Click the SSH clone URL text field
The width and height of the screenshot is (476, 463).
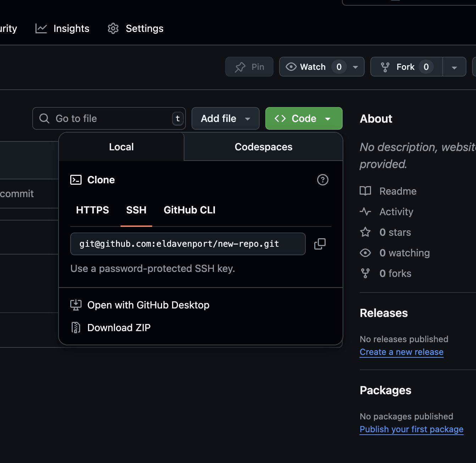pos(187,244)
